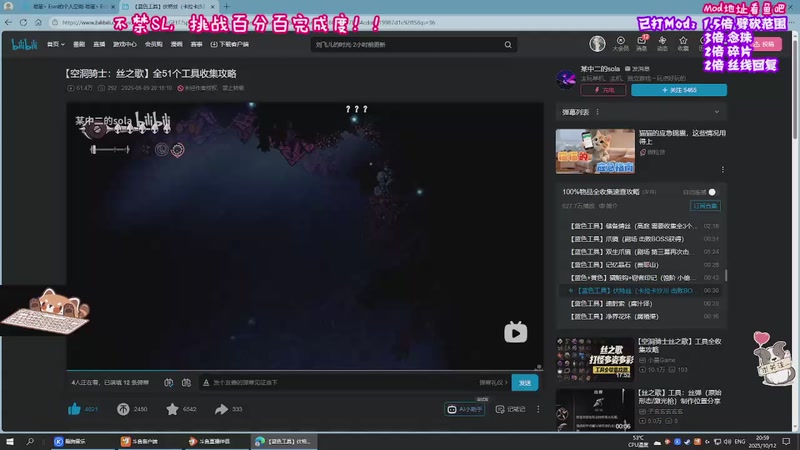Open 漫画 navigation item
800x450 pixels.
click(x=177, y=44)
